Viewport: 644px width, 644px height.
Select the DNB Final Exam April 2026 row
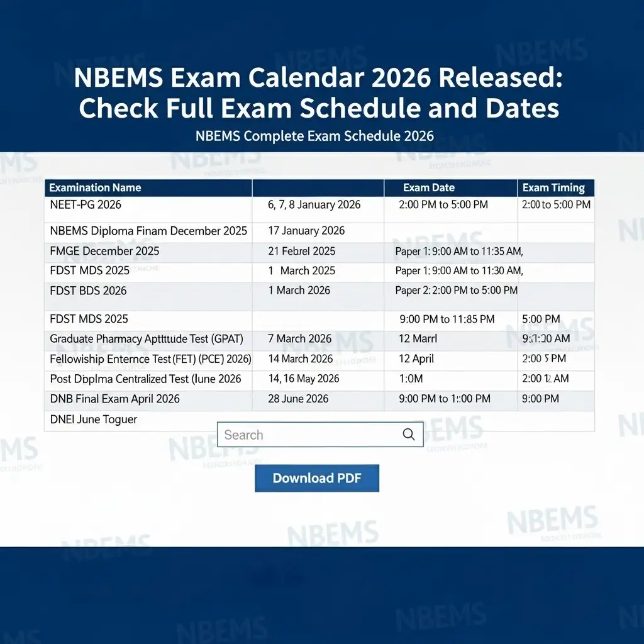[114, 399]
